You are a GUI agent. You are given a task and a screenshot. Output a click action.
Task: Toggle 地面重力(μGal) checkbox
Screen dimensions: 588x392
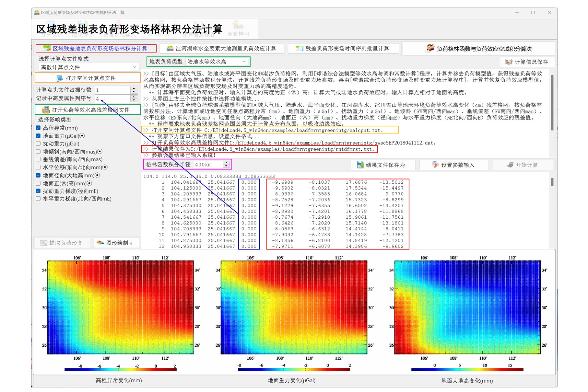click(38, 136)
